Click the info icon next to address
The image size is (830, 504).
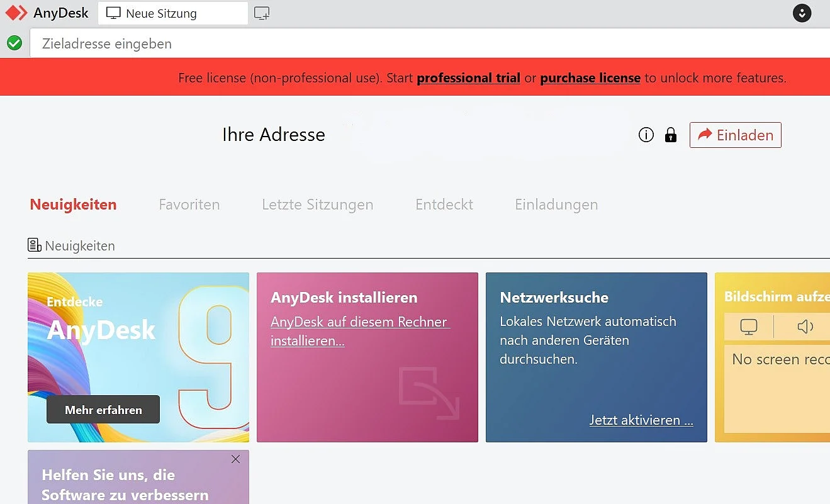(646, 135)
